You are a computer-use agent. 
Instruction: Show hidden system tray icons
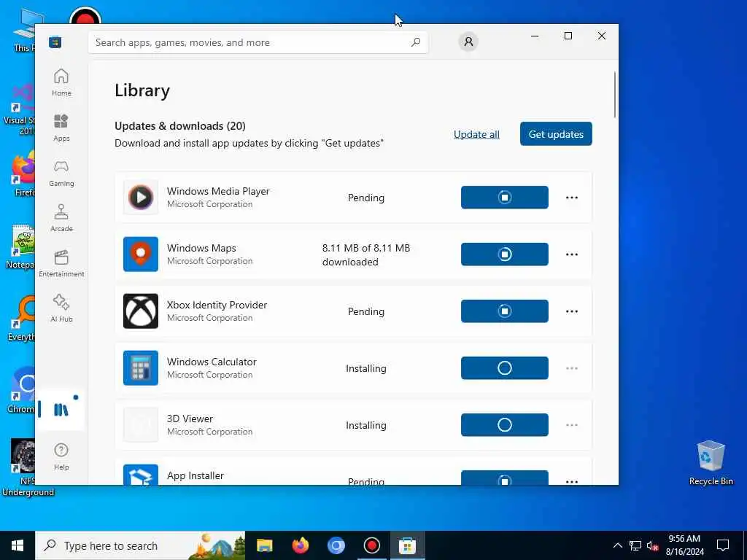tap(617, 545)
